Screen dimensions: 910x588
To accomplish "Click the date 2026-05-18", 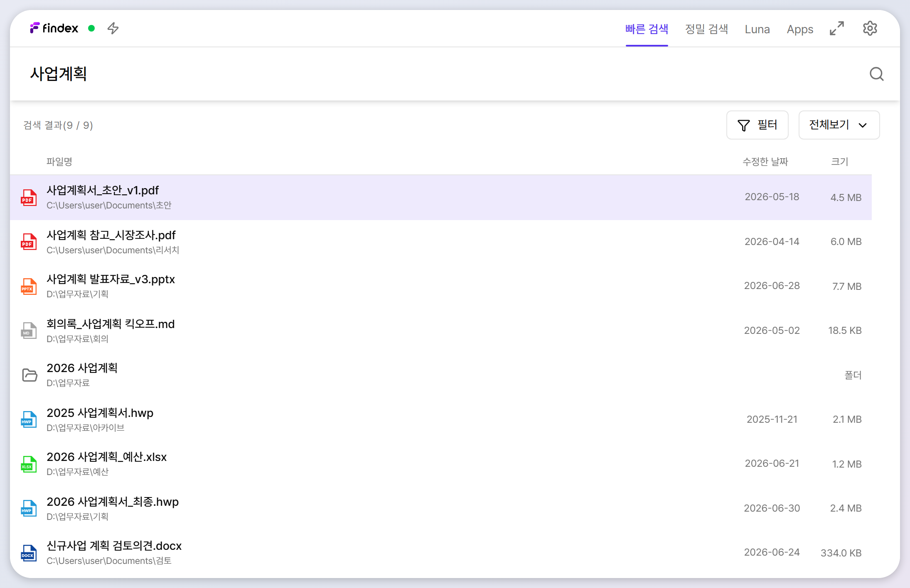I will (x=772, y=197).
